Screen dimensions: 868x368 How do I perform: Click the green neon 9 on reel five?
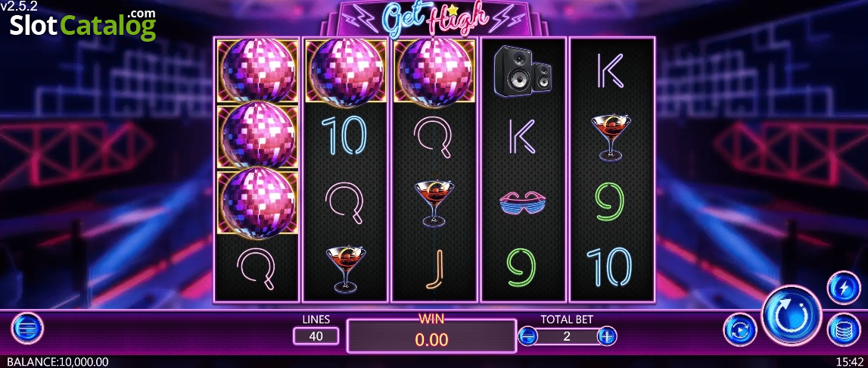pyautogui.click(x=610, y=201)
